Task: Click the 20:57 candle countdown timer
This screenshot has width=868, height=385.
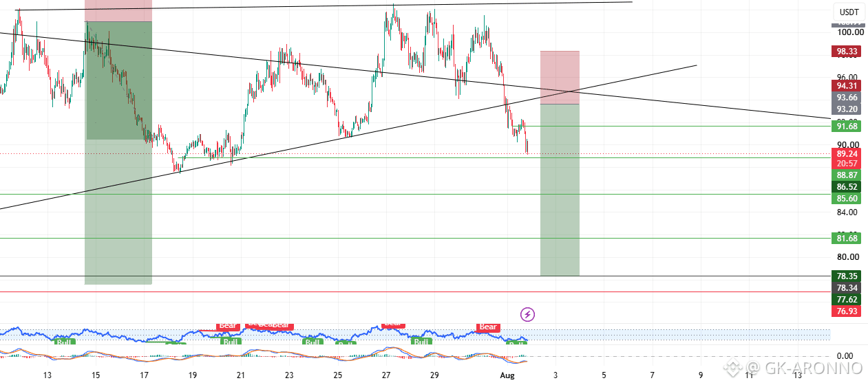Action: click(846, 164)
